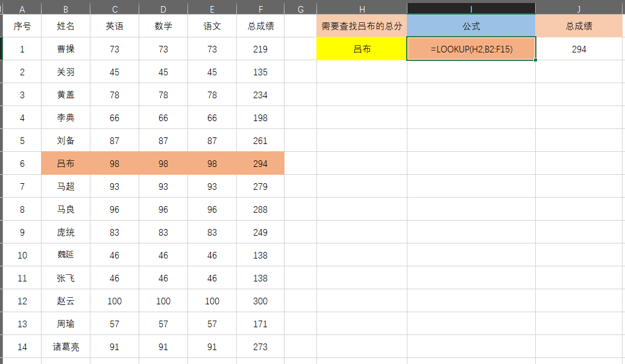Image resolution: width=625 pixels, height=364 pixels.
Task: Click 马超's English score 93
Action: tap(115, 187)
